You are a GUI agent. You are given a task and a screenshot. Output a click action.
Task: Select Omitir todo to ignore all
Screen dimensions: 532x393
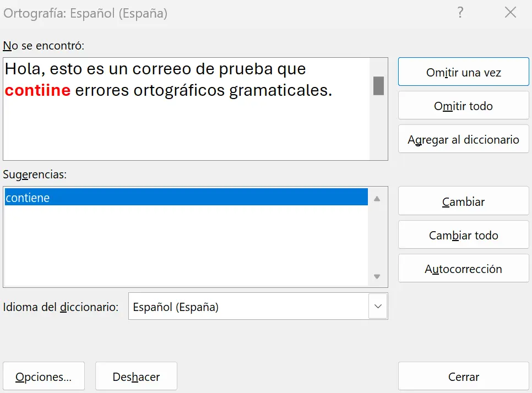click(x=464, y=106)
